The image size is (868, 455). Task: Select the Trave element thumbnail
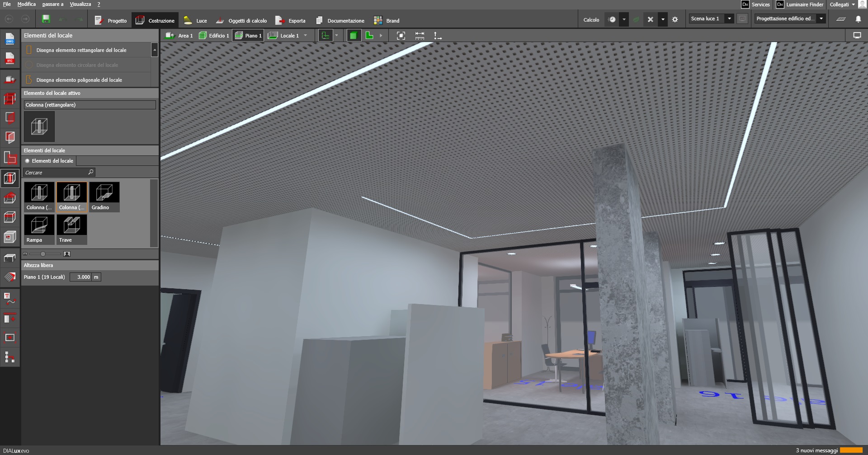[x=72, y=230]
